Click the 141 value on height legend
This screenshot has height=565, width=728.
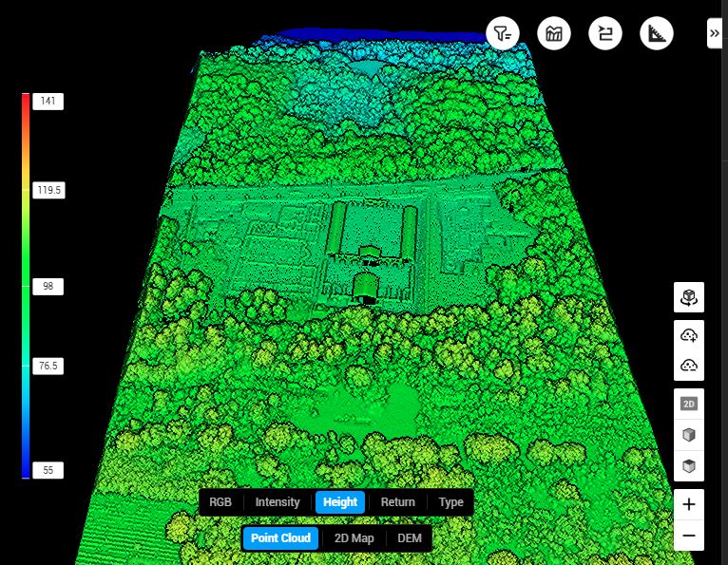pos(47,102)
